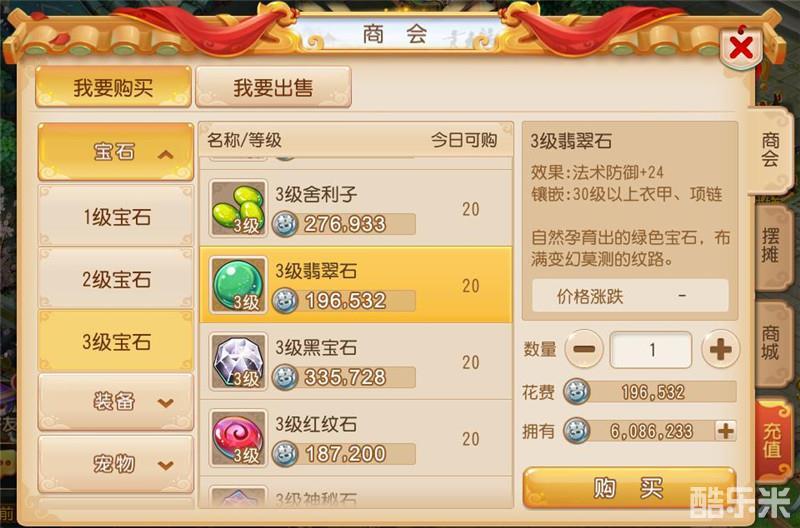Select the 3级黑宝石 diamond icon

238,362
